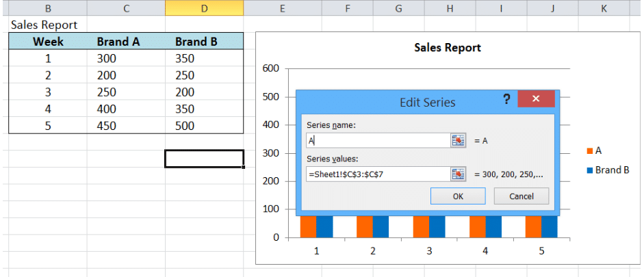Click the cell containing 500
Viewport: 644px width, 277px height.
[x=204, y=126]
